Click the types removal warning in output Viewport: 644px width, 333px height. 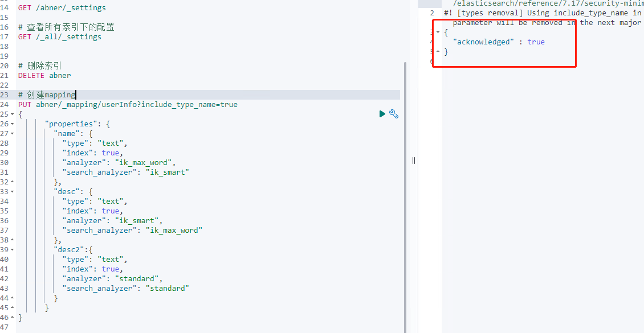click(x=544, y=18)
